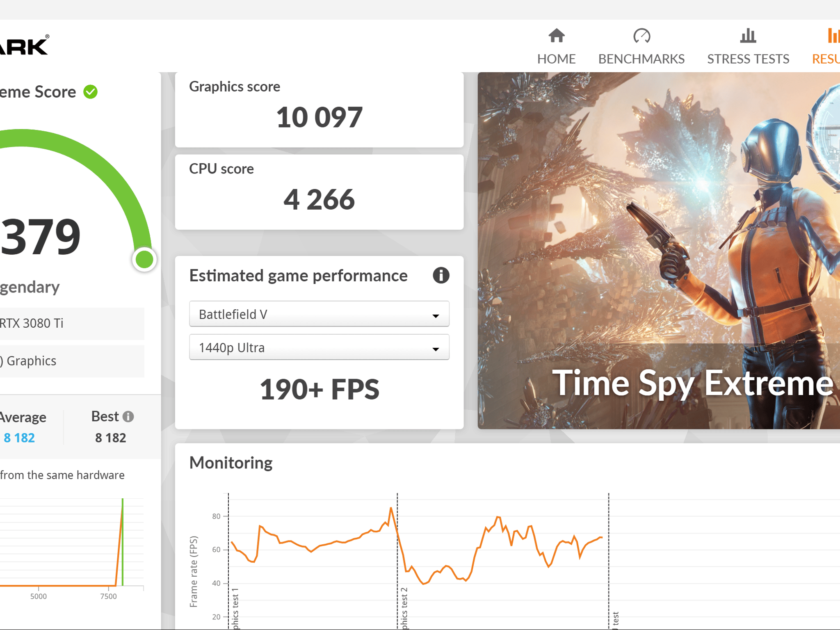Show info for Estimated game performance
840x630 pixels.
(x=441, y=276)
